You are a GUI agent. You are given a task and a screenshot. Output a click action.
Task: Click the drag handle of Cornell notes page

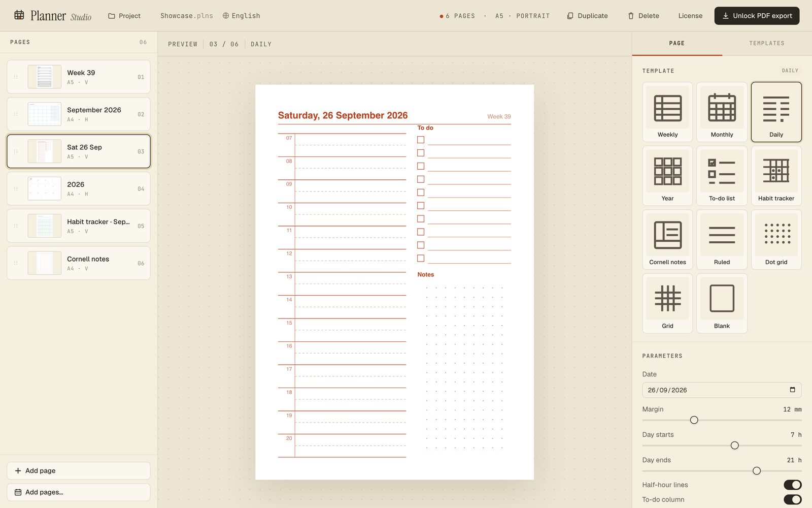[16, 263]
